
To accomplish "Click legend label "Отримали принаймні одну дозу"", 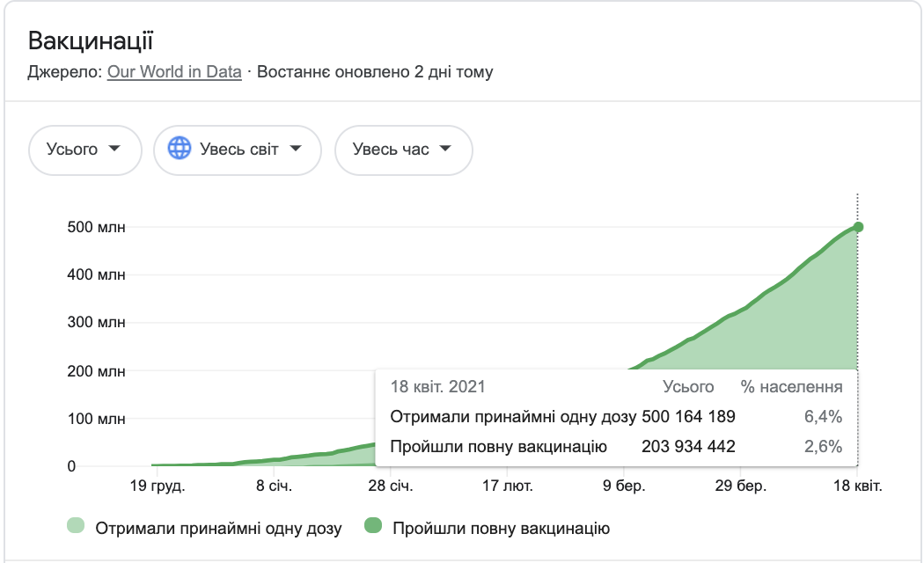I will [x=217, y=529].
